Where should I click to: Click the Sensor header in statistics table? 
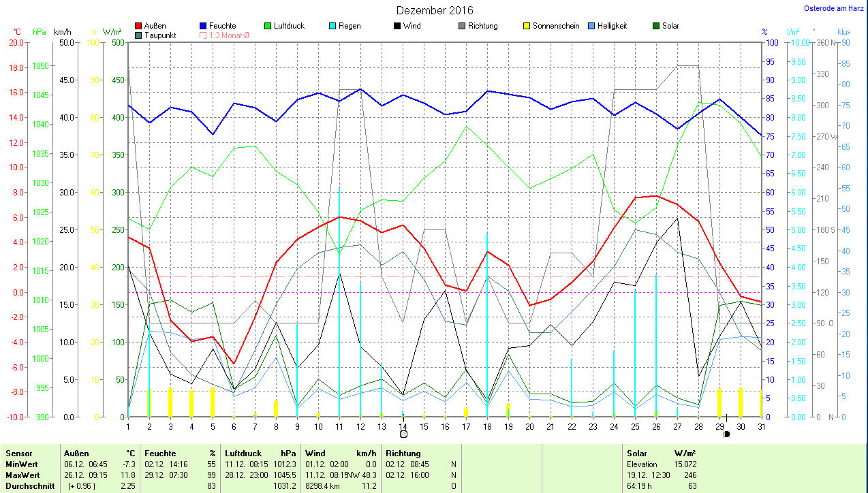pyautogui.click(x=18, y=453)
